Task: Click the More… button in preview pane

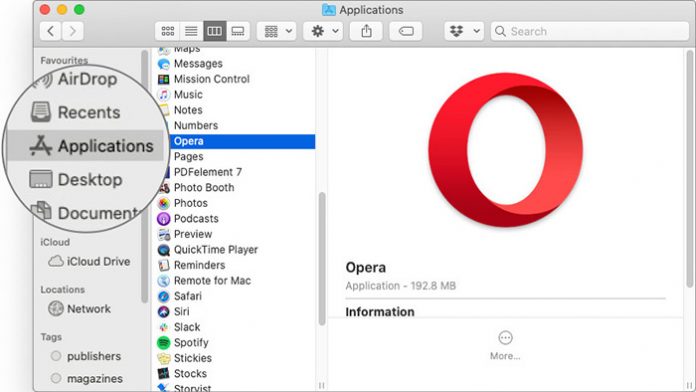Action: [x=505, y=345]
